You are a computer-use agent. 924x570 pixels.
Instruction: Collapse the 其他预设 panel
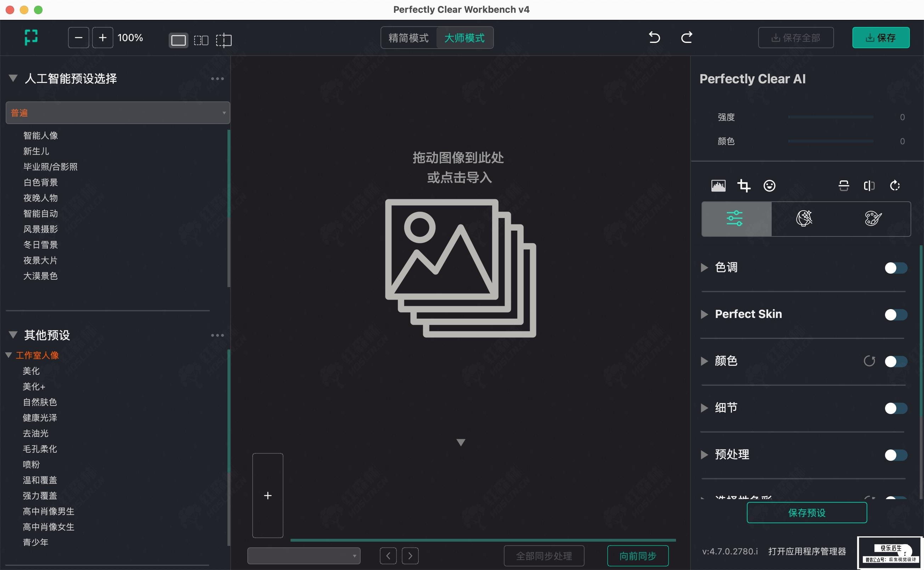13,335
